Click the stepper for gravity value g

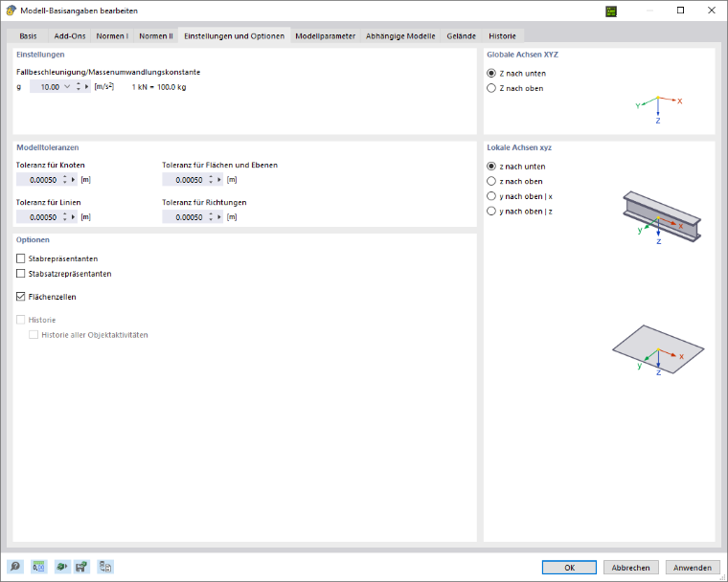[x=78, y=87]
